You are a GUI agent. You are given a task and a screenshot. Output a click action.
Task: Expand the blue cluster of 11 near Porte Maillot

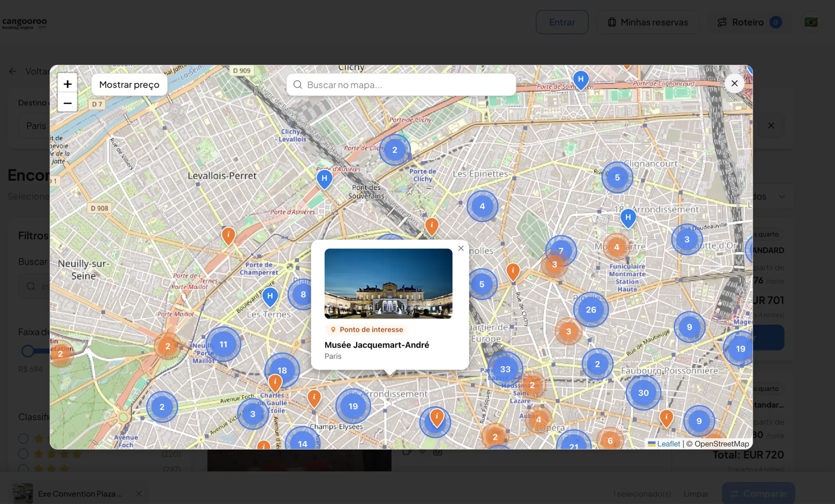coord(223,344)
